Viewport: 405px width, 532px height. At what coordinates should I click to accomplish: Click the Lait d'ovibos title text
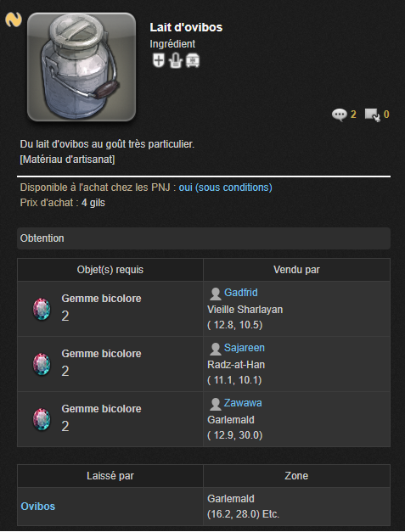pos(186,27)
